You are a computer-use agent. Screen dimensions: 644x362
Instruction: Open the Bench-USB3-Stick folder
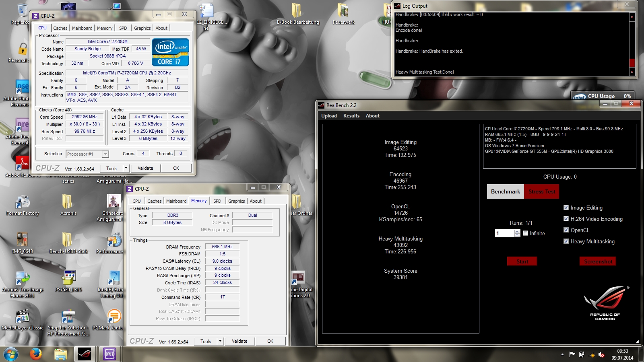click(68, 243)
